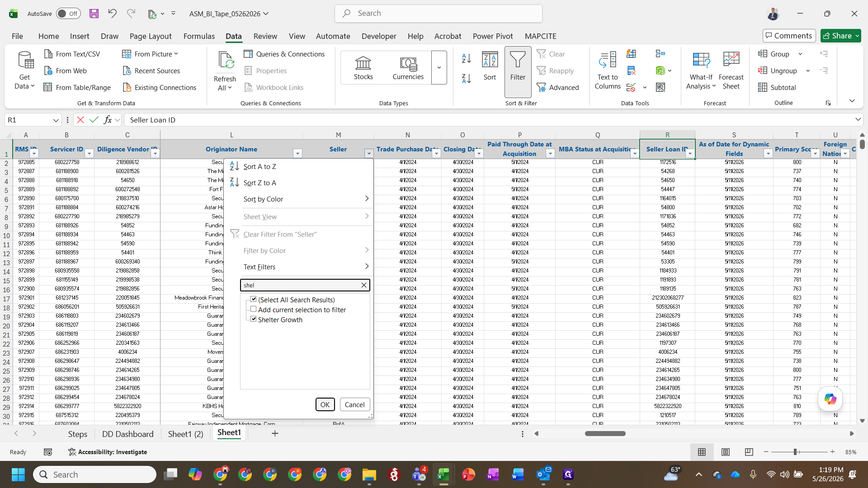Import data From Text/CSV
The image size is (868, 488).
[x=72, y=54]
